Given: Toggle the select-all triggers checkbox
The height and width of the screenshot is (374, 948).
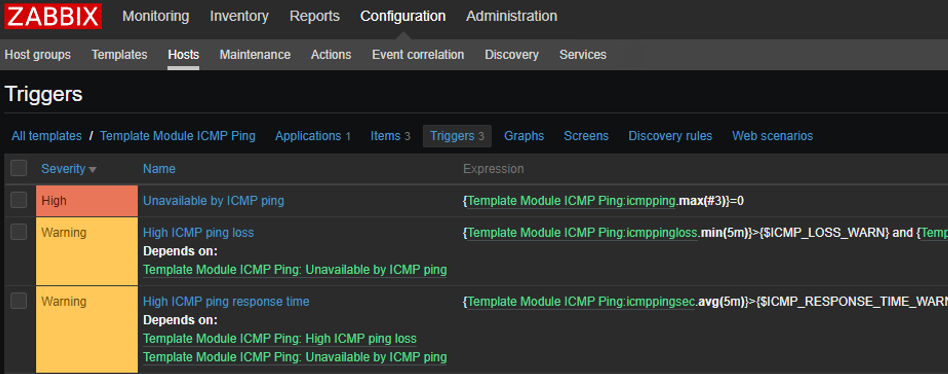Looking at the screenshot, I should tap(19, 168).
